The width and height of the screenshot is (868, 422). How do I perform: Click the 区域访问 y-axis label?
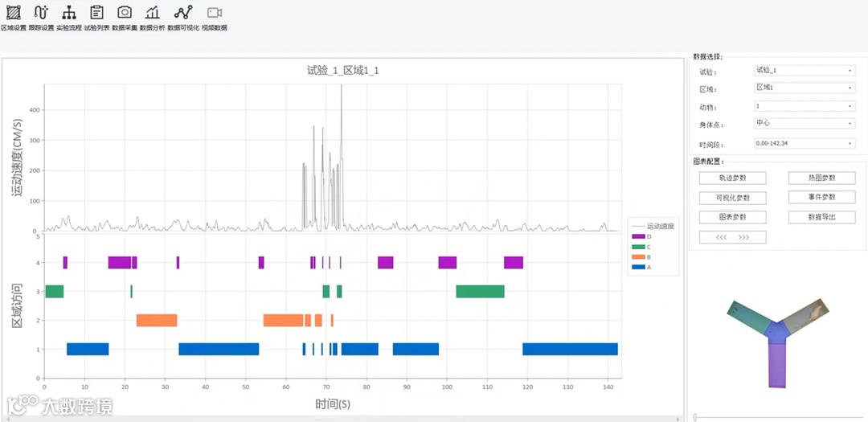(x=17, y=305)
